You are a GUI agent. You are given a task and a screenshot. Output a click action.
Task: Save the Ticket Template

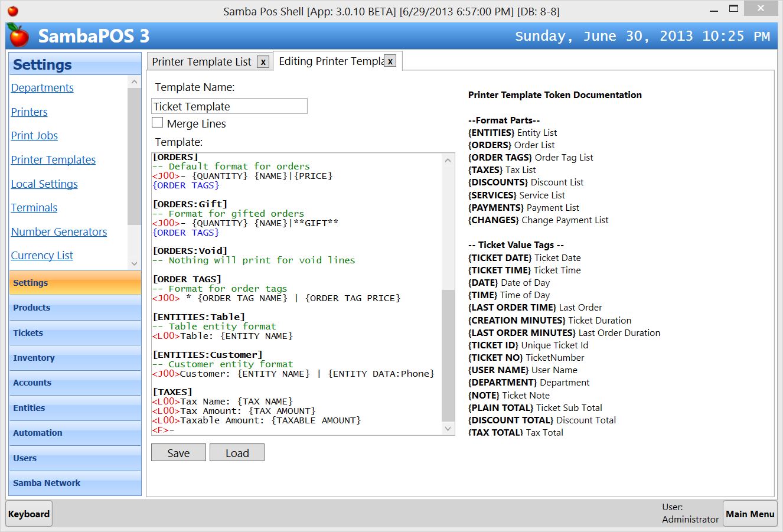coord(178,452)
